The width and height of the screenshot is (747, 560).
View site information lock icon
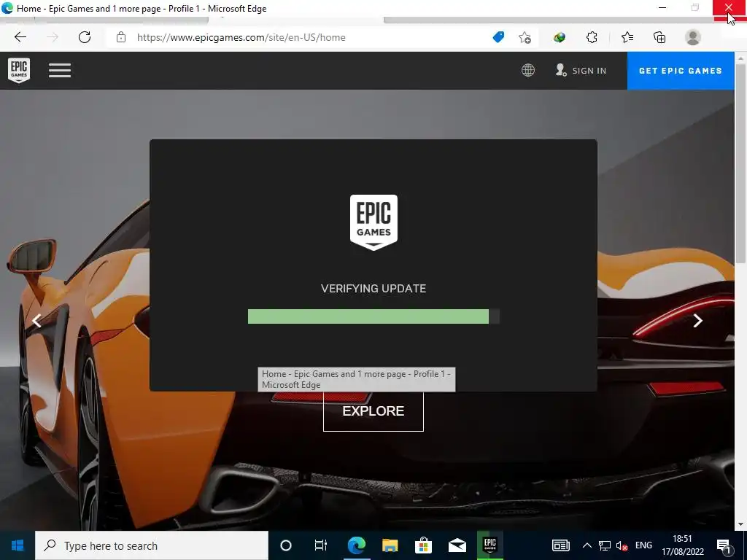121,37
